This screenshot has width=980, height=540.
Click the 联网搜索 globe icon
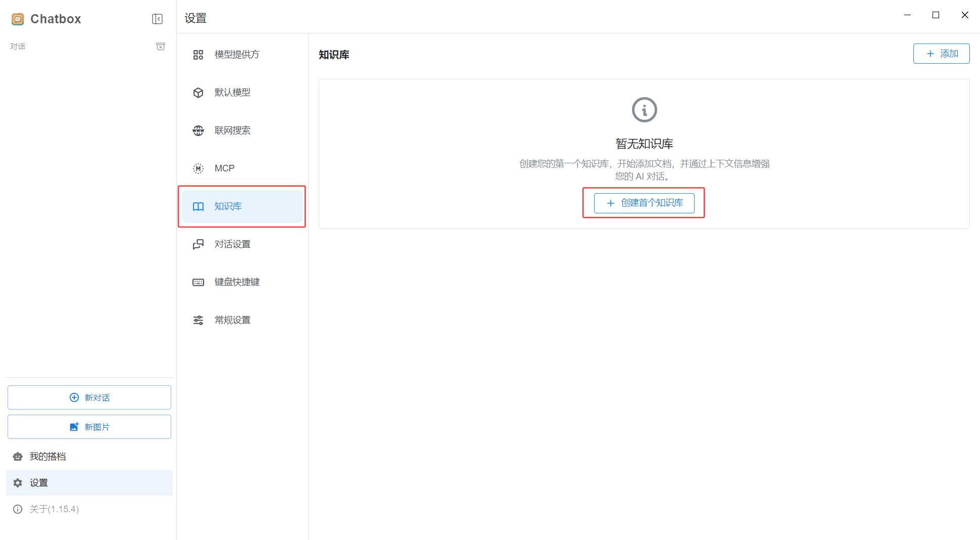198,130
